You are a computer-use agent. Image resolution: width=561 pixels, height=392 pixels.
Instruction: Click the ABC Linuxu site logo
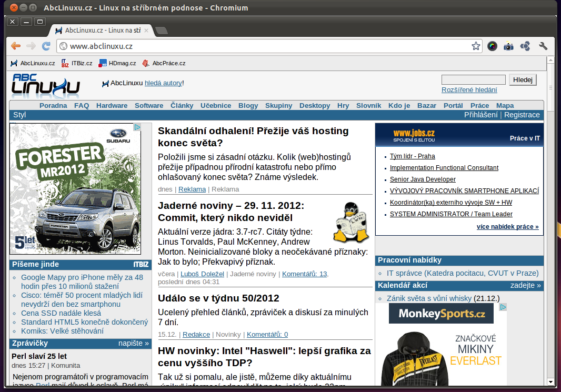pos(45,85)
